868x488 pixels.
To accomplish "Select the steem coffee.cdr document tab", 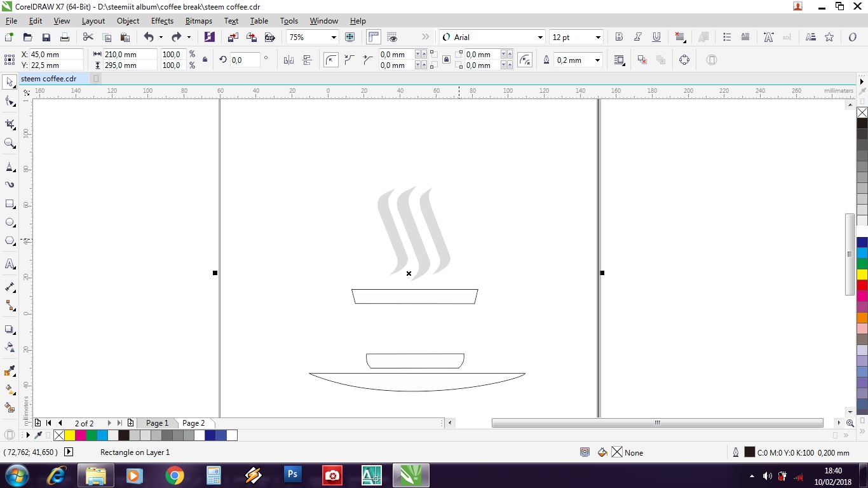I will click(48, 79).
